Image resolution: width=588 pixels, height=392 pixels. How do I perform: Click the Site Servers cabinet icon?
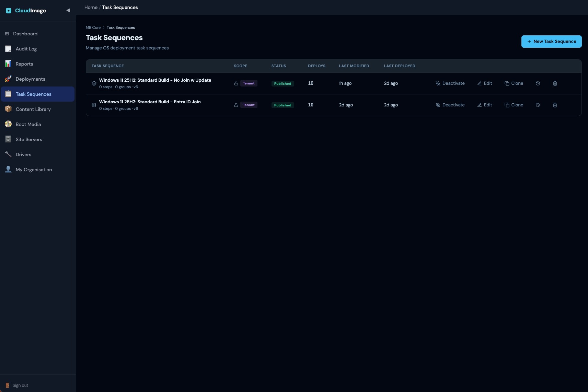pos(8,139)
